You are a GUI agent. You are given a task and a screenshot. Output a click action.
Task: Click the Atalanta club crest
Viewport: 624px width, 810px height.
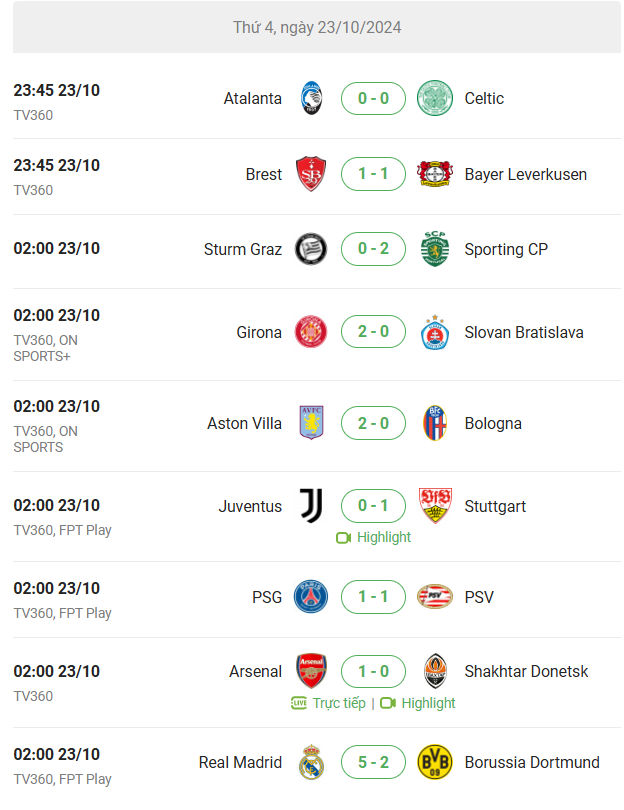tap(311, 98)
